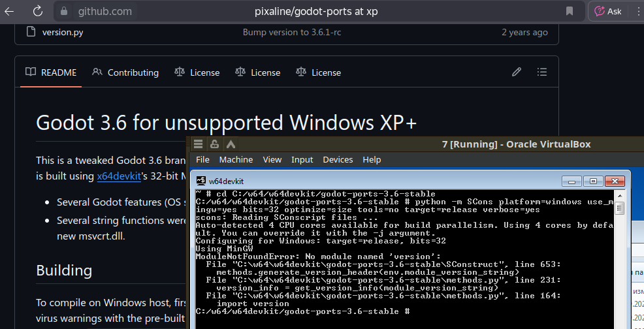This screenshot has height=329, width=644.
Task: Open the VirtualBox Help menu
Action: (x=372, y=159)
